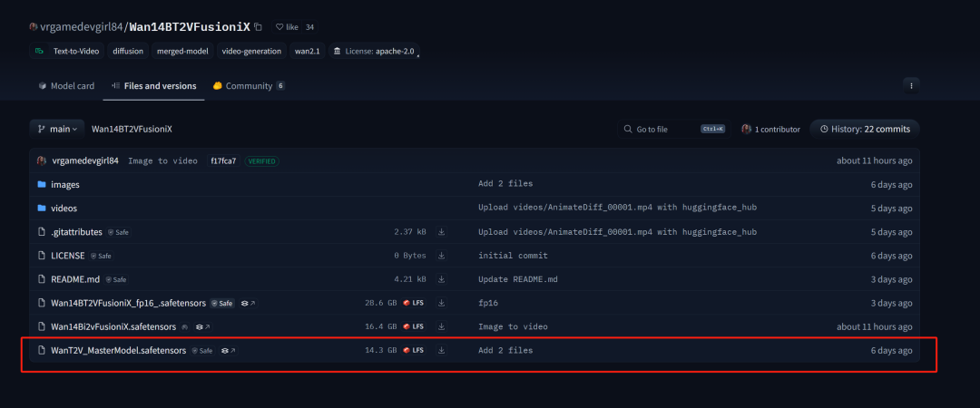Filter by Text-to-Video tag
The width and height of the screenshot is (980, 408).
pos(67,52)
